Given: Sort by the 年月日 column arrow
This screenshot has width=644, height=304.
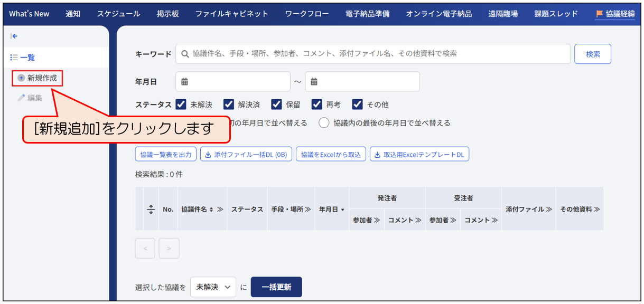Looking at the screenshot, I should (x=342, y=210).
